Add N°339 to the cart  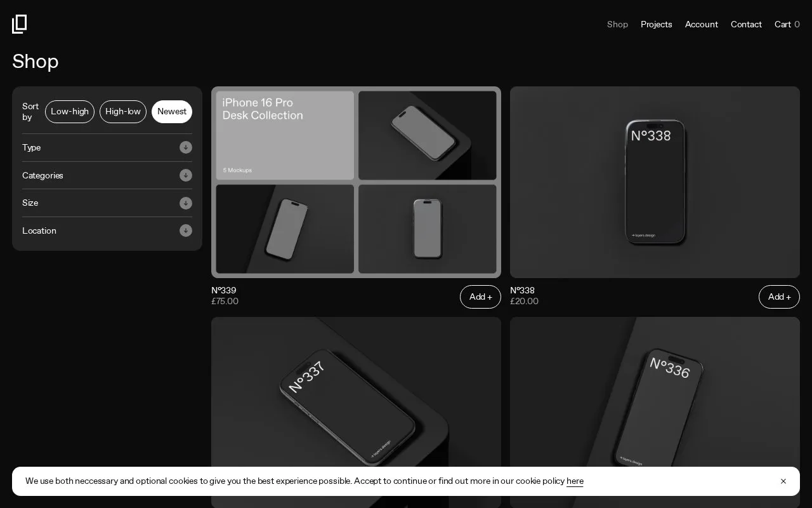tap(480, 297)
